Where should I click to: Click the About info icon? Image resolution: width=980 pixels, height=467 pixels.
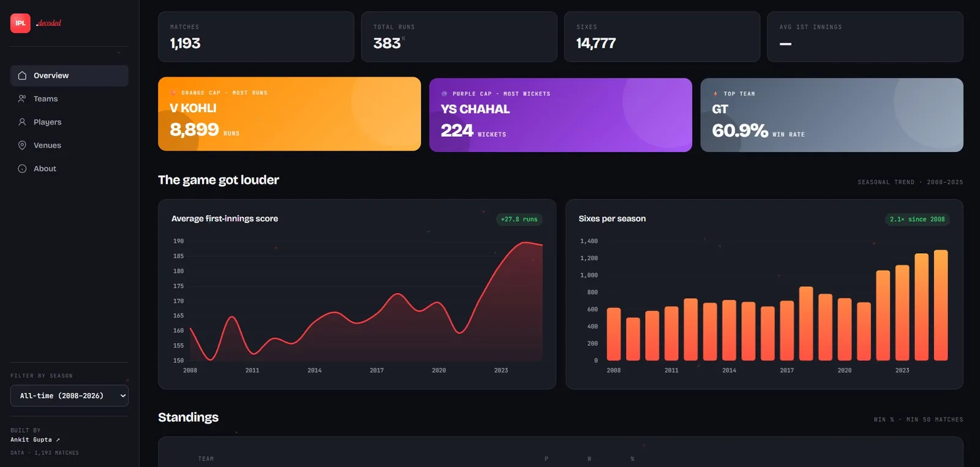point(22,169)
